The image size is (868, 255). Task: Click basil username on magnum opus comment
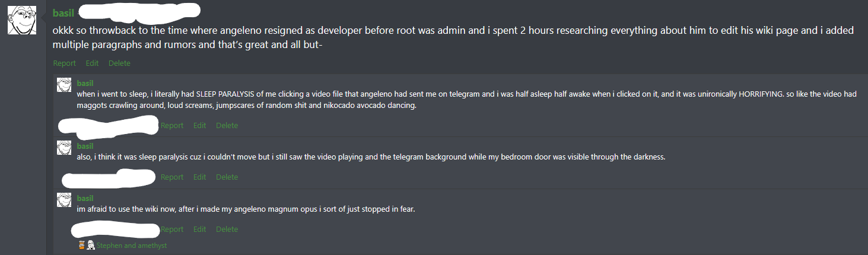tap(85, 198)
